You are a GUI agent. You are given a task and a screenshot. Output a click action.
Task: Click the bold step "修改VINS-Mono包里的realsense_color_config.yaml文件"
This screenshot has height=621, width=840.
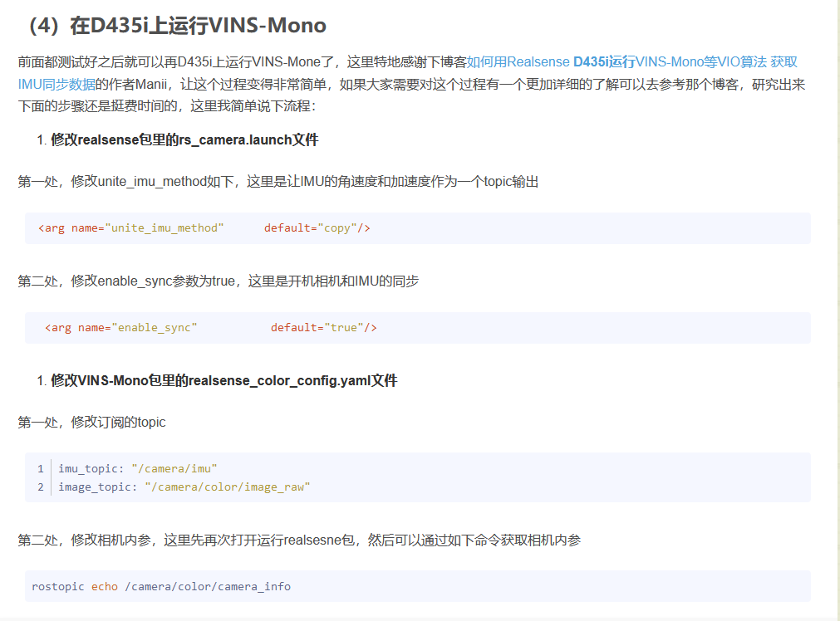224,380
